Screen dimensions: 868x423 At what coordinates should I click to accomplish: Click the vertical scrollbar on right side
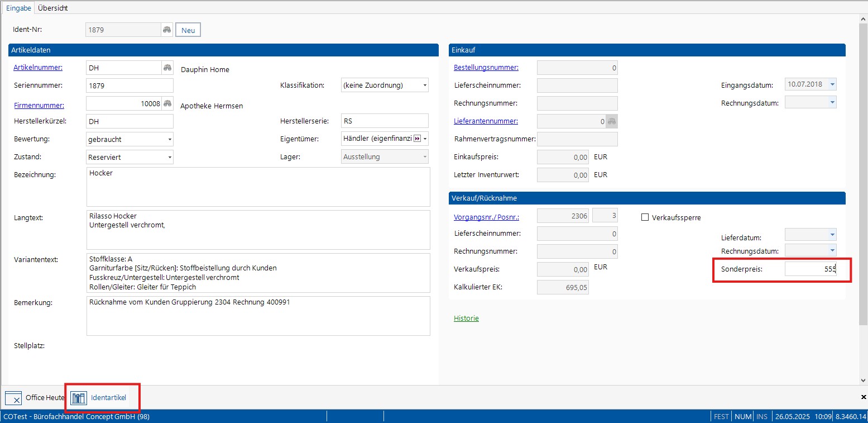pos(863,168)
